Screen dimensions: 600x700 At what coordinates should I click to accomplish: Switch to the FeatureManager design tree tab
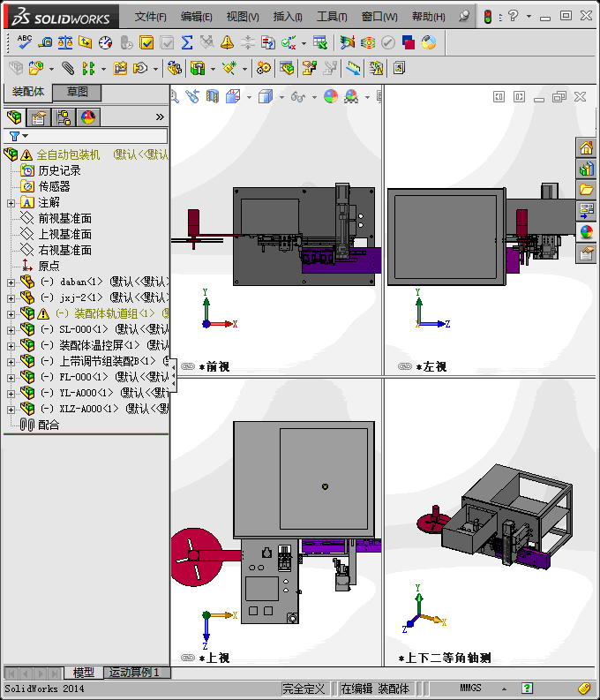pos(14,117)
